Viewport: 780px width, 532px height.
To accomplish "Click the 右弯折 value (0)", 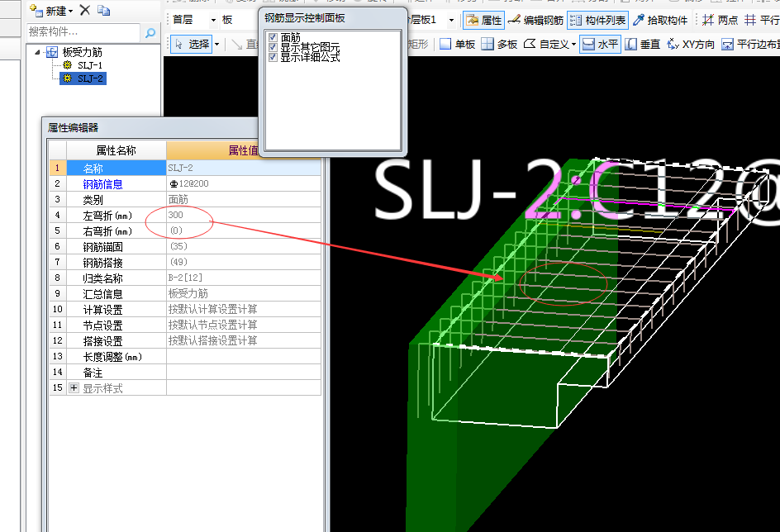I will 176,230.
